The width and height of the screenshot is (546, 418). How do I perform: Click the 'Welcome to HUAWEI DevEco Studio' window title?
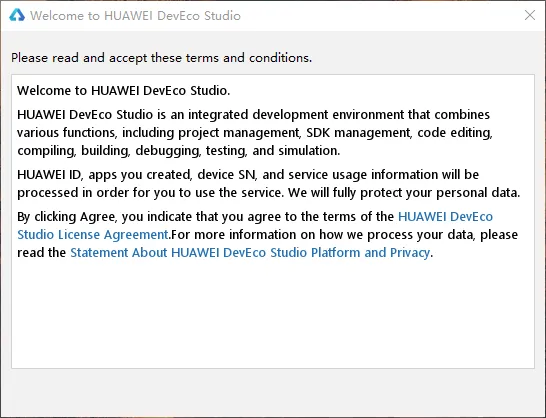tap(135, 16)
